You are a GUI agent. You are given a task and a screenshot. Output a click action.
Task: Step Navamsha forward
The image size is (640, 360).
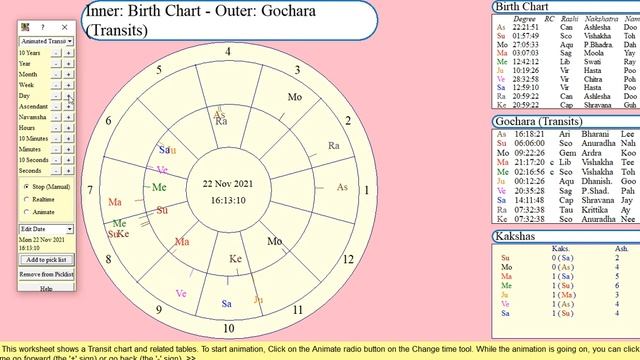pyautogui.click(x=69, y=117)
